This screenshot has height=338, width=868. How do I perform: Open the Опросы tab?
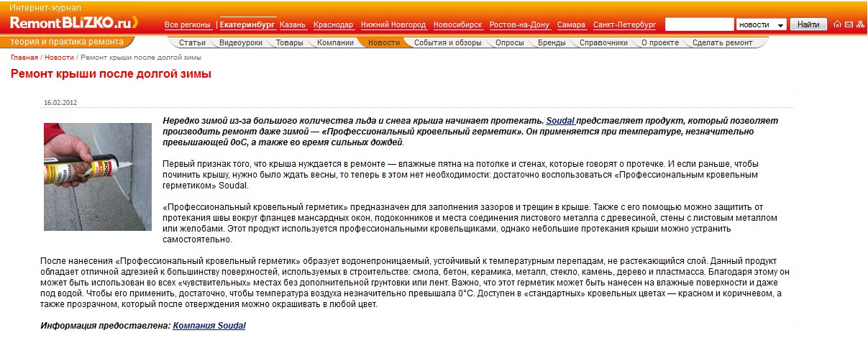click(x=509, y=42)
